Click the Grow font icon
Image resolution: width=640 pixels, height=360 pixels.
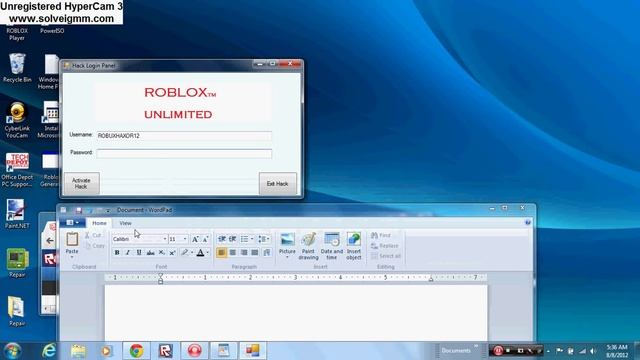pyautogui.click(x=195, y=239)
